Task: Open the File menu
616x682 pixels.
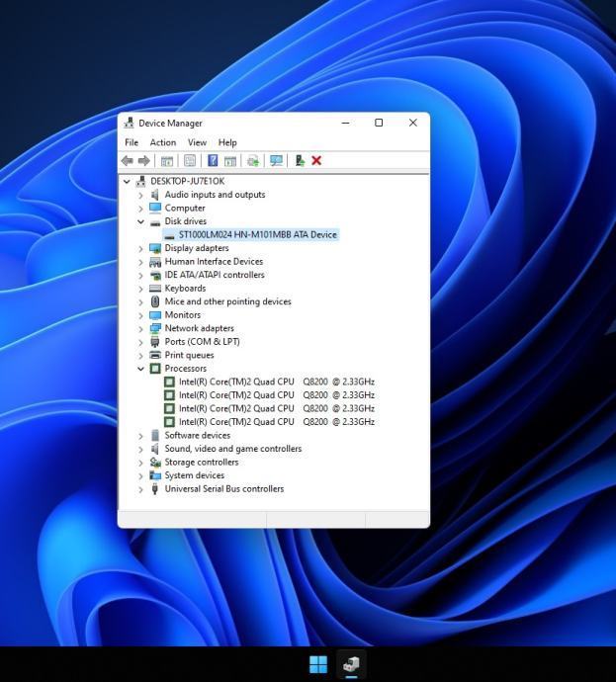Action: coord(132,142)
